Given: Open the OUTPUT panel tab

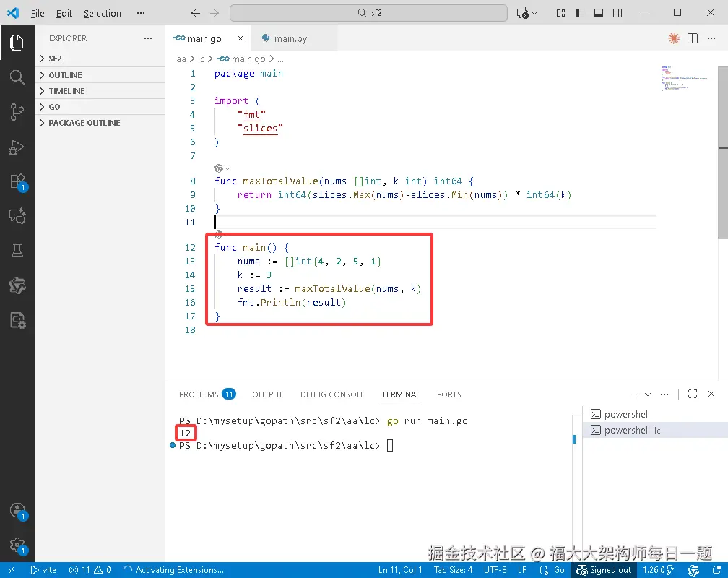Looking at the screenshot, I should [267, 394].
